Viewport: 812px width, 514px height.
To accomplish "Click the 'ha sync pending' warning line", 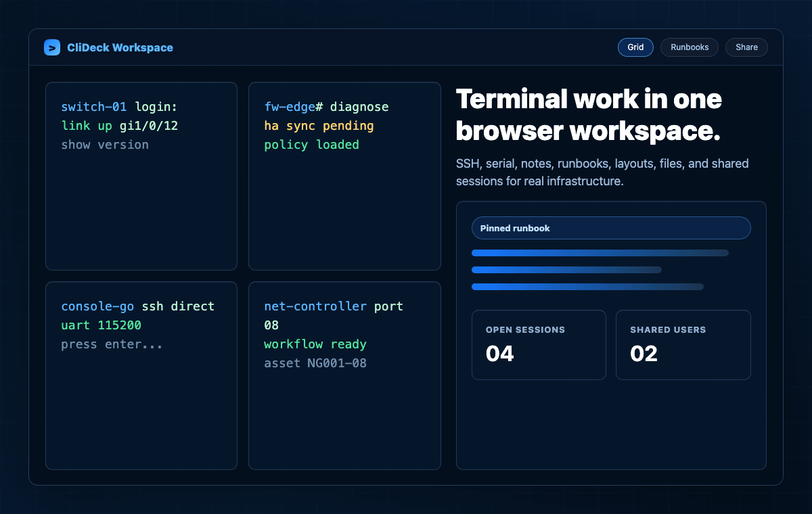I will [x=319, y=126].
